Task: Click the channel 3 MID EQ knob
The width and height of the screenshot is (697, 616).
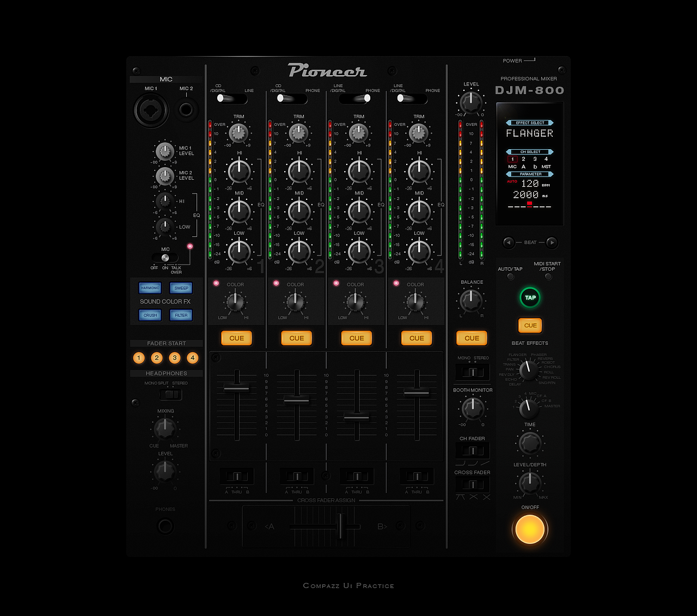Action: pos(359,212)
